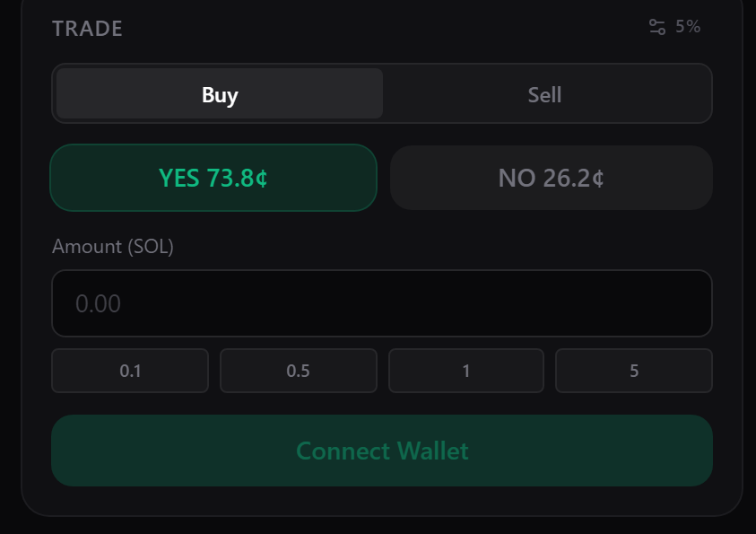Switch to the Buy tab
756x534 pixels.
coord(218,93)
